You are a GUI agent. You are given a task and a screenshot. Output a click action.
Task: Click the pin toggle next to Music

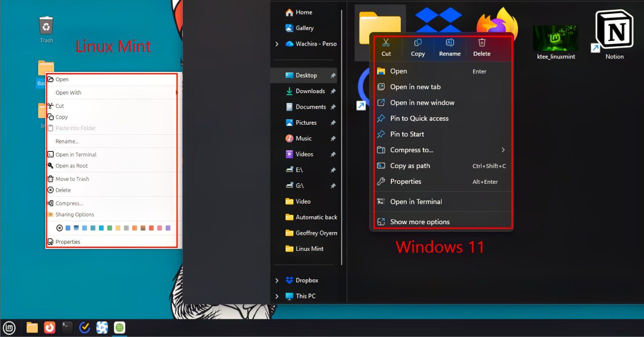333,138
